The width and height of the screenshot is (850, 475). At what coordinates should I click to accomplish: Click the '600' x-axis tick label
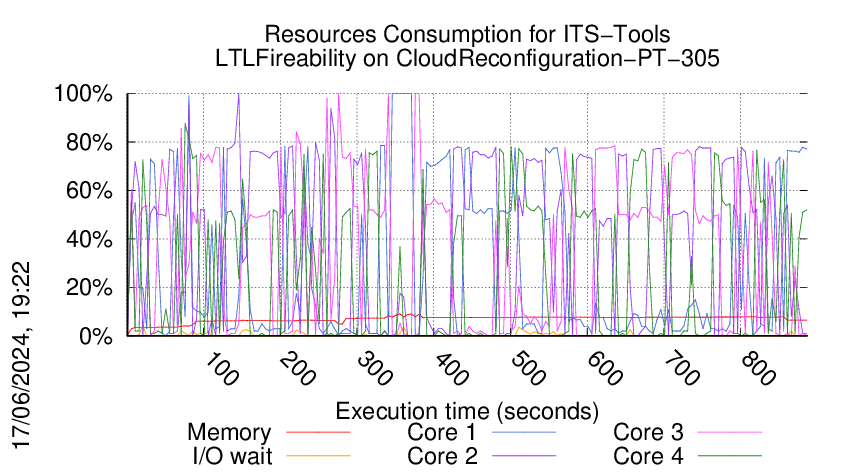[605, 369]
